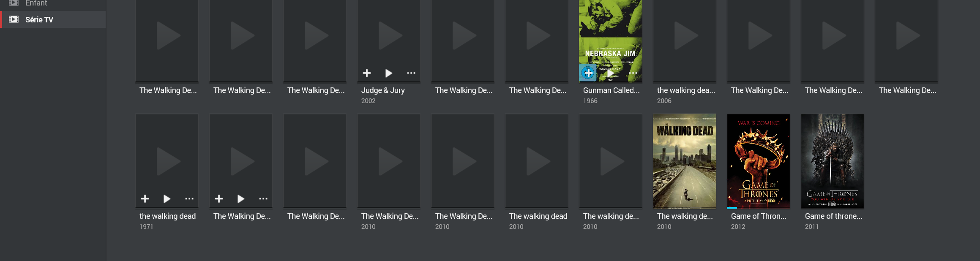
Task: Click the year 1966 under Gunman Called
Action: tap(590, 101)
